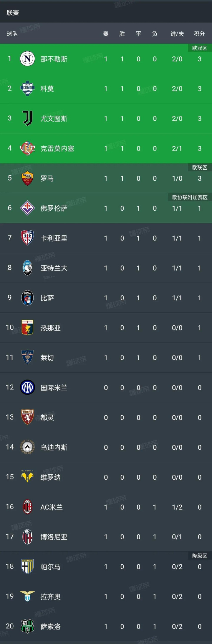Click the Genoa (热那亚) club crest
This screenshot has width=212, height=644.
[x=27, y=327]
